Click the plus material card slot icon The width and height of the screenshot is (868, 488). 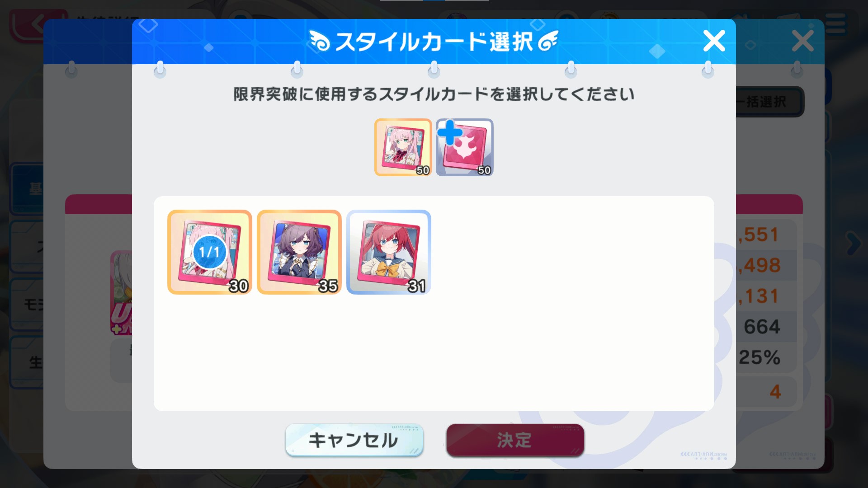point(465,147)
